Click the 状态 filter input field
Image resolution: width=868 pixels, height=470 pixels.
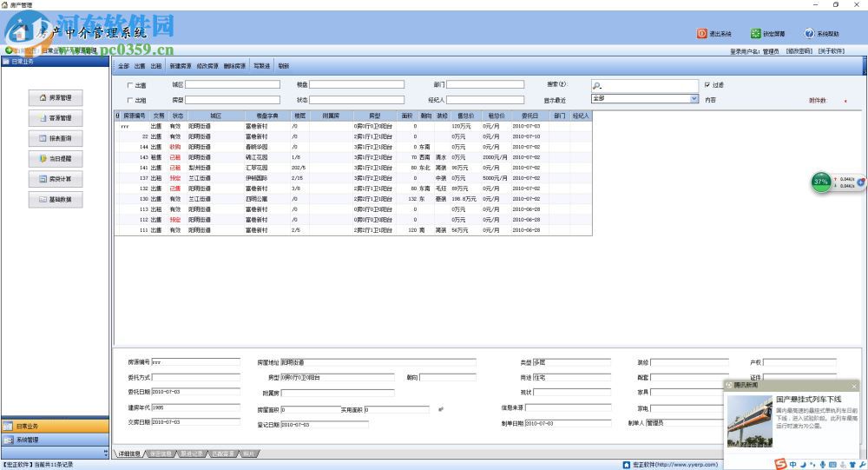(x=357, y=100)
